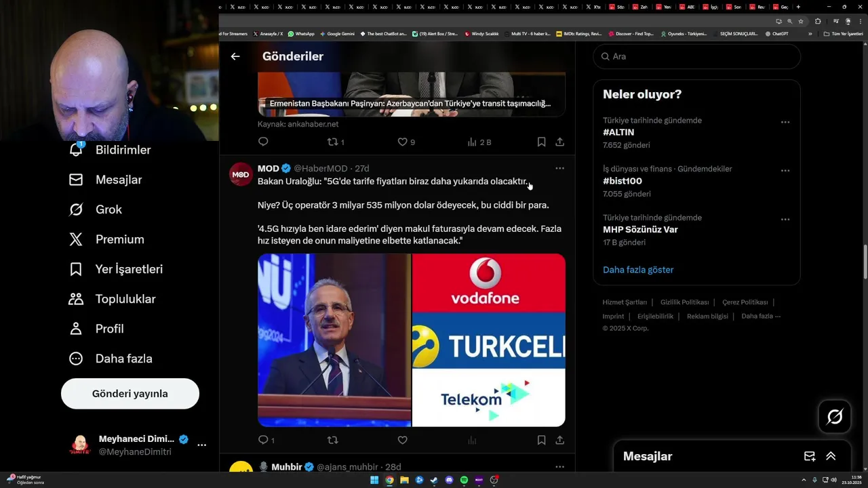This screenshot has height=488, width=868.
Task: Open Google Gemini bookmark
Action: 337,33
